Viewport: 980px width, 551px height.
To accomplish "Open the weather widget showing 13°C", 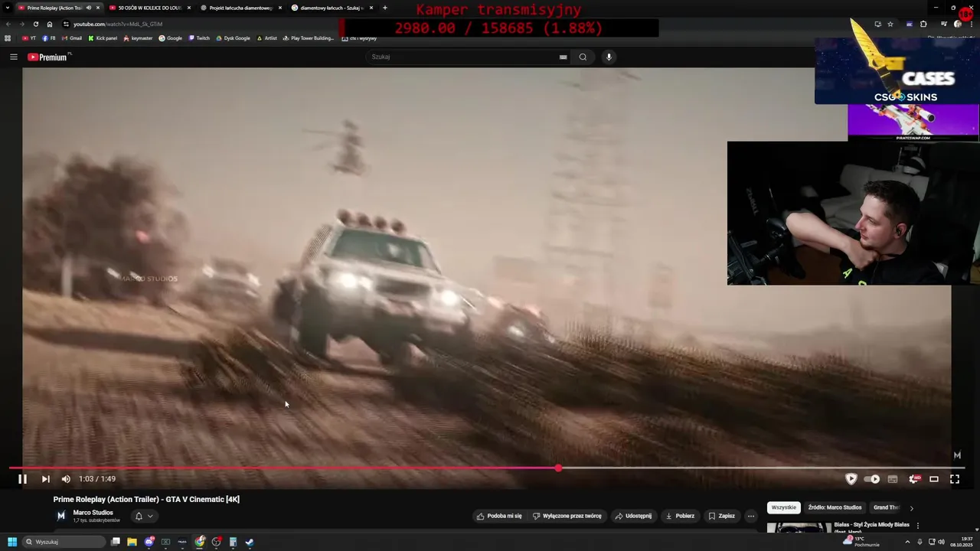I will pyautogui.click(x=861, y=542).
